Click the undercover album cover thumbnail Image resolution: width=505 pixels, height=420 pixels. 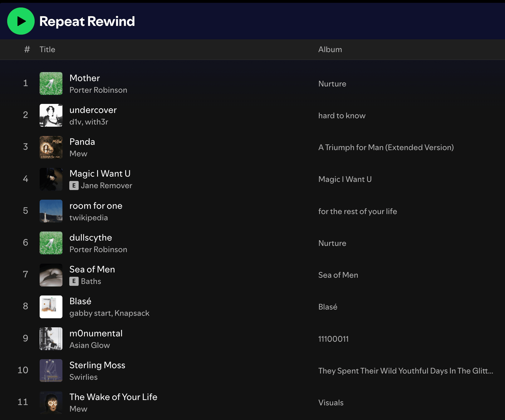[51, 115]
